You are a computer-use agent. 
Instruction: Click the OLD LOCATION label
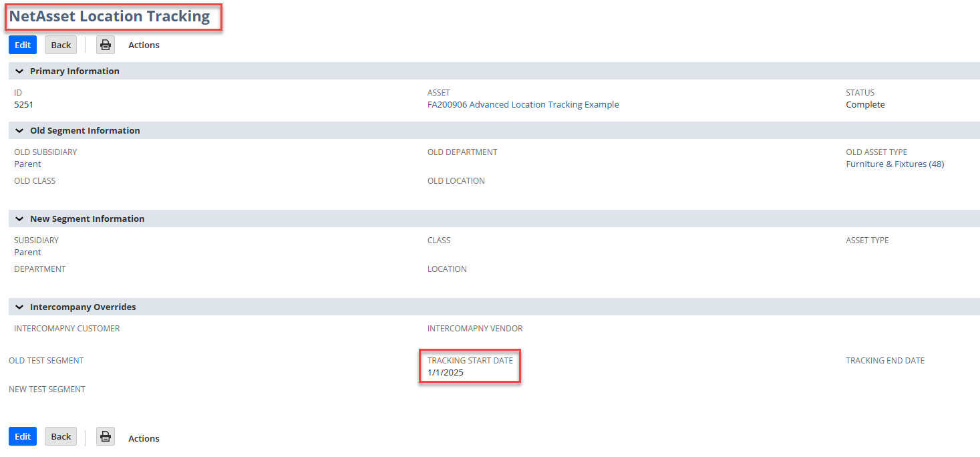pos(456,180)
